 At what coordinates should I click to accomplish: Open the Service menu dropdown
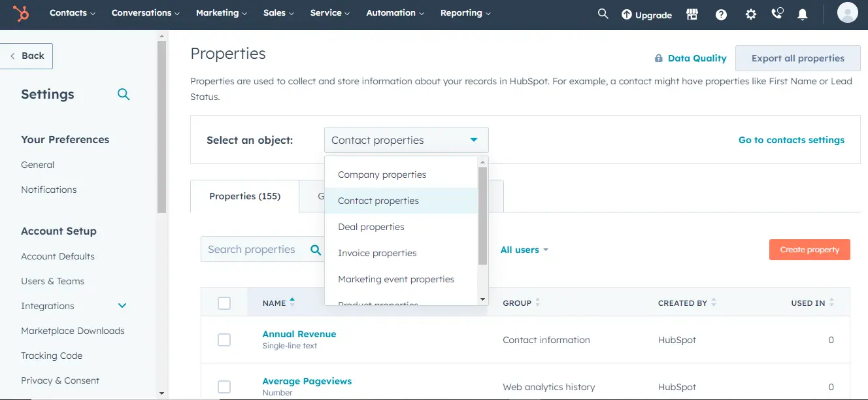[x=330, y=13]
